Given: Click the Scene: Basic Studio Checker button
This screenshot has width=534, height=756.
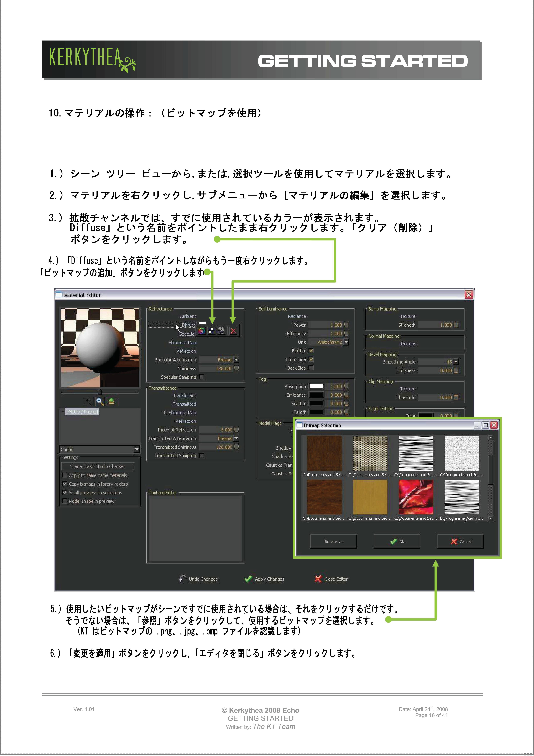Looking at the screenshot, I should (98, 466).
